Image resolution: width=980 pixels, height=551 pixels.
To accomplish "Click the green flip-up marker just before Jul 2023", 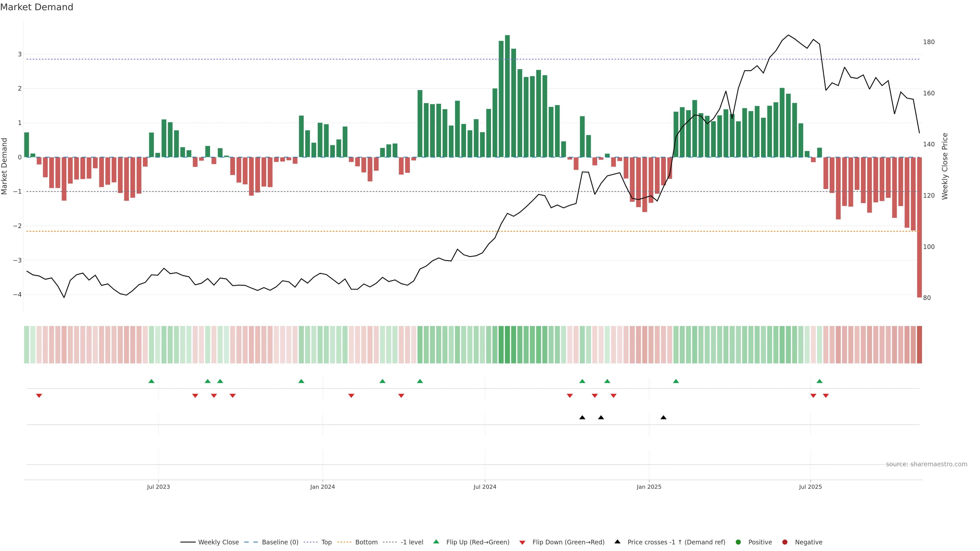I will tap(151, 381).
